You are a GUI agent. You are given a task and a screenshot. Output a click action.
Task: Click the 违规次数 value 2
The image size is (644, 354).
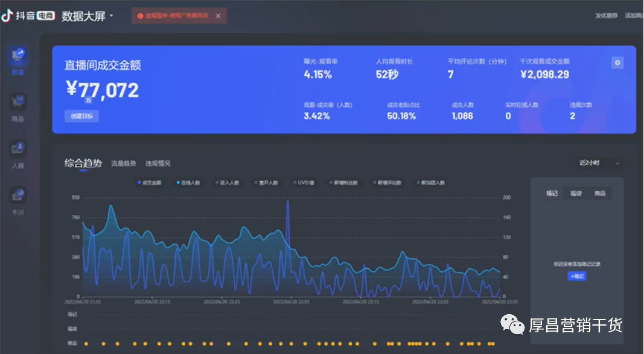point(573,116)
